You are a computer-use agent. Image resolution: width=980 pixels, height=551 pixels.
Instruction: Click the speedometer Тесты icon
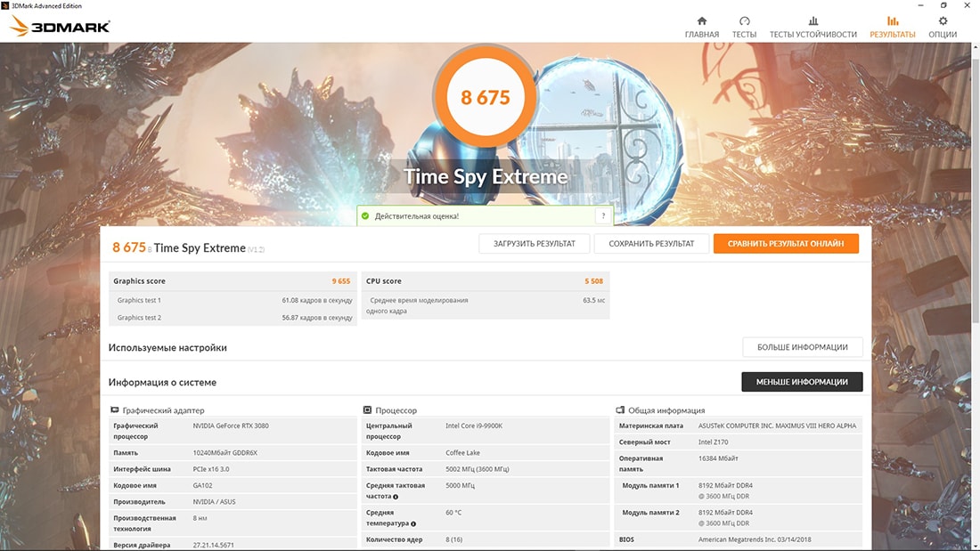tap(744, 21)
